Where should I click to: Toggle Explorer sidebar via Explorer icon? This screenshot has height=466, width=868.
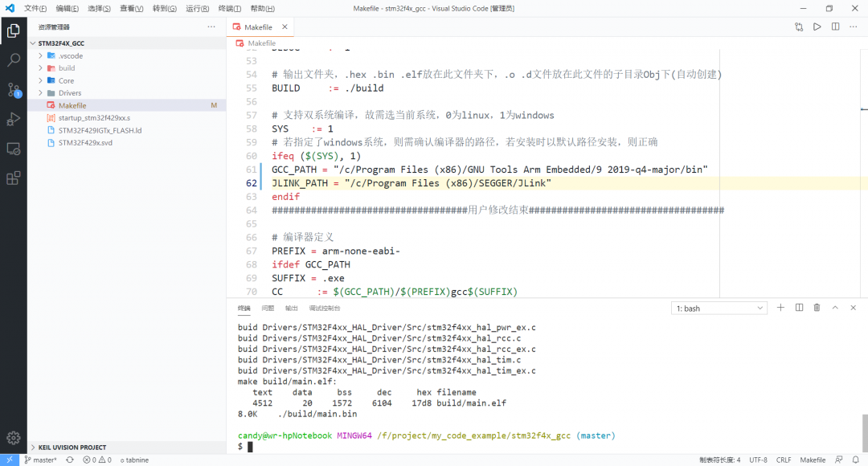14,31
